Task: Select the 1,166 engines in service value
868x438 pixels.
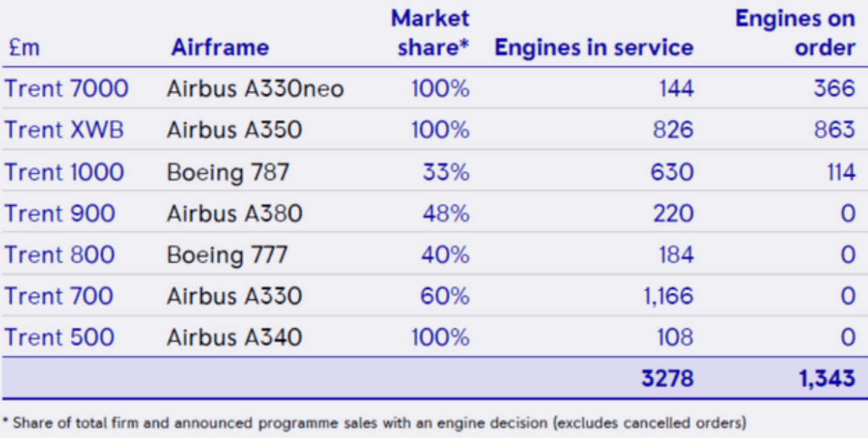Action: [669, 296]
